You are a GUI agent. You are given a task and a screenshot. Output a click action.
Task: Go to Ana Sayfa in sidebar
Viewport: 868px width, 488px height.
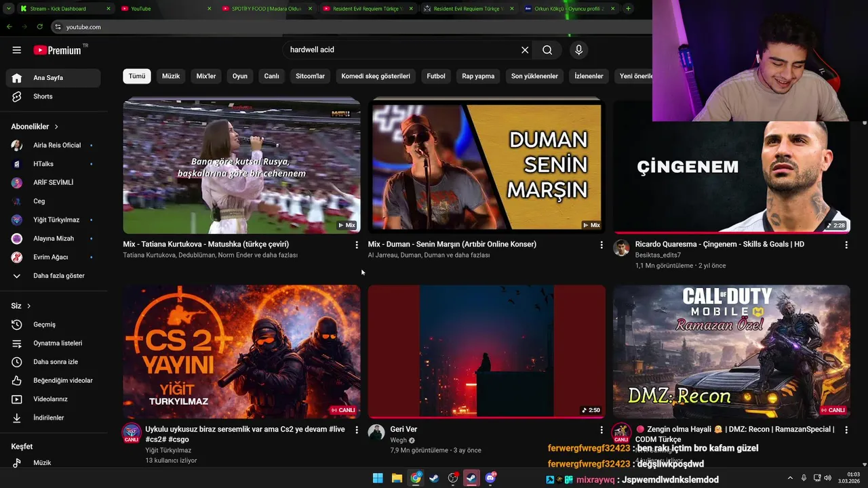[53, 77]
